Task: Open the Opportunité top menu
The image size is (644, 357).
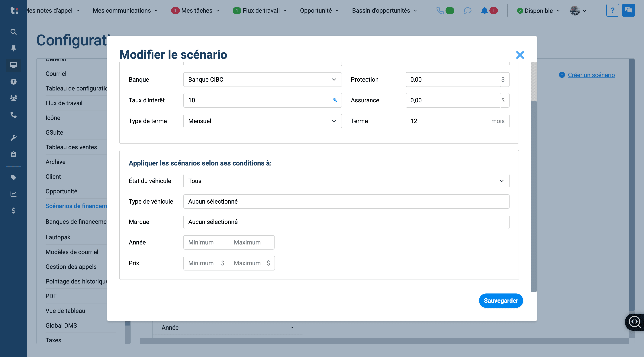Action: point(319,11)
